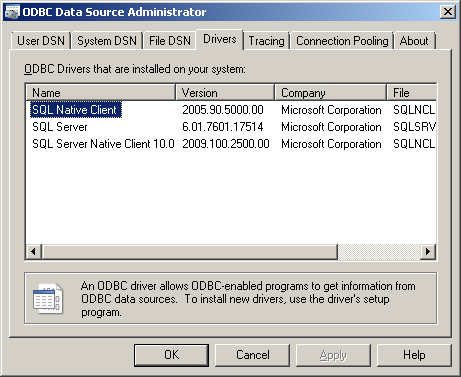This screenshot has width=461, height=377.
Task: Open Help for the dialog
Action: pyautogui.click(x=414, y=355)
